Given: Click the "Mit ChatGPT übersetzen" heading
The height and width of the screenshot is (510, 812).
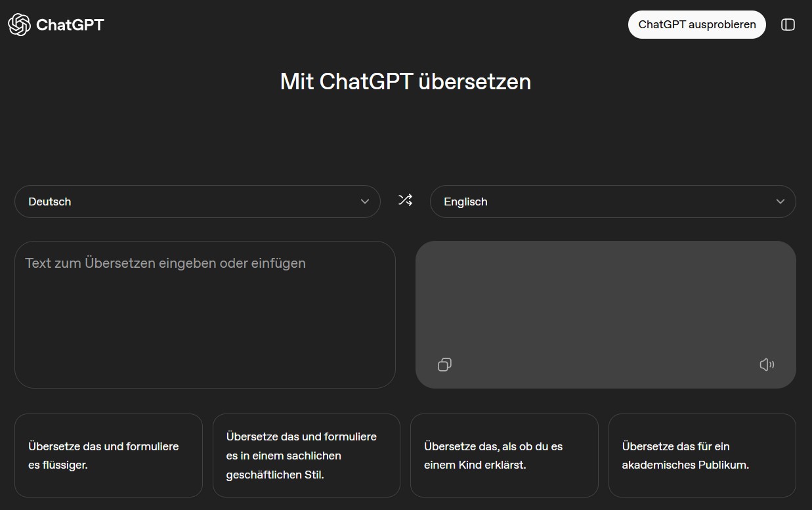Looking at the screenshot, I should pos(406,81).
